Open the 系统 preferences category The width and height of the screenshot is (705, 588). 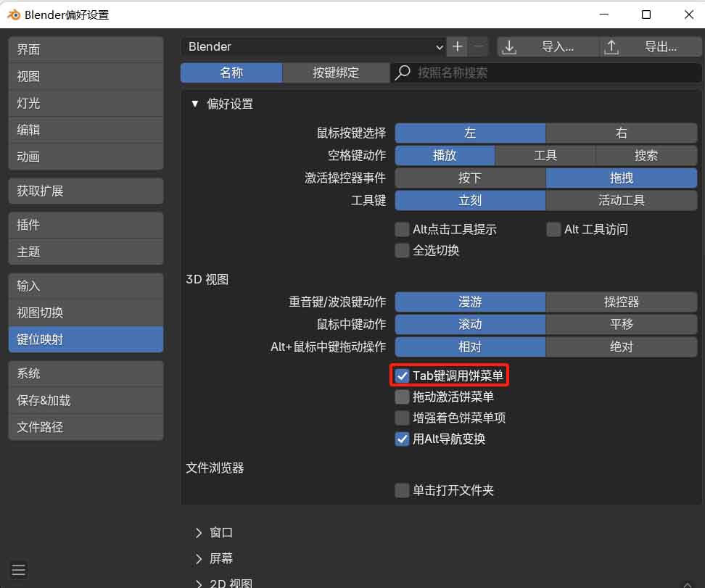[x=86, y=373]
